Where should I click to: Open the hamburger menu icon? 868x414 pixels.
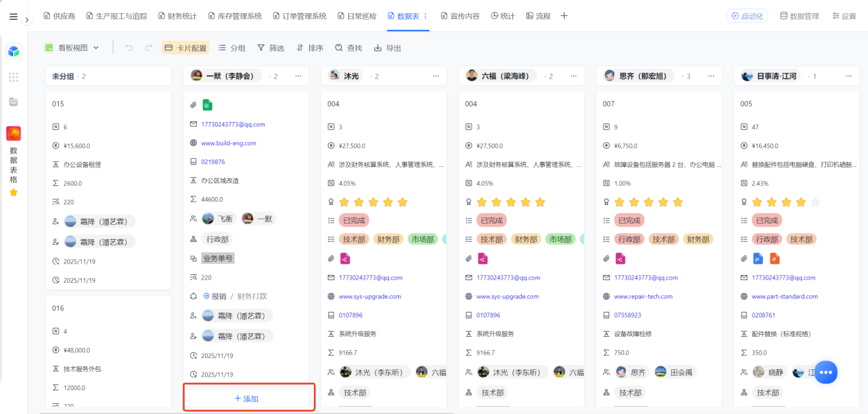[x=13, y=16]
